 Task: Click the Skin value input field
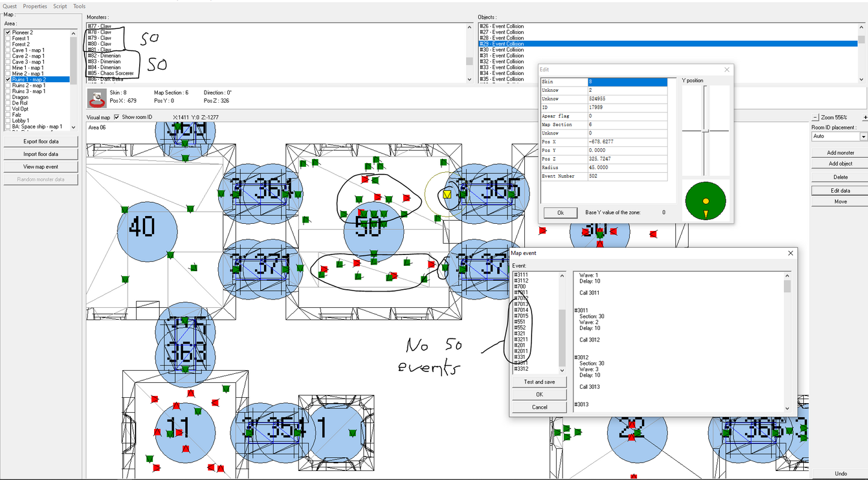click(x=627, y=82)
